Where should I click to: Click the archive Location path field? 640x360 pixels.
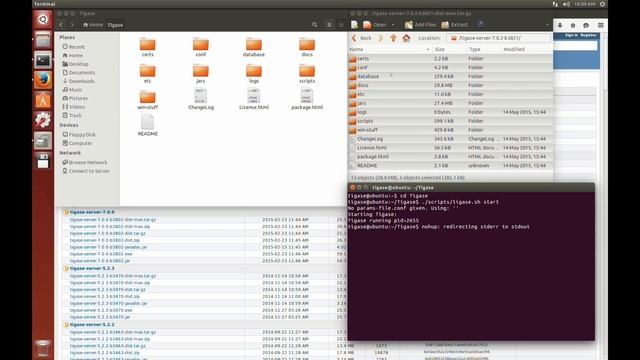click(x=498, y=38)
